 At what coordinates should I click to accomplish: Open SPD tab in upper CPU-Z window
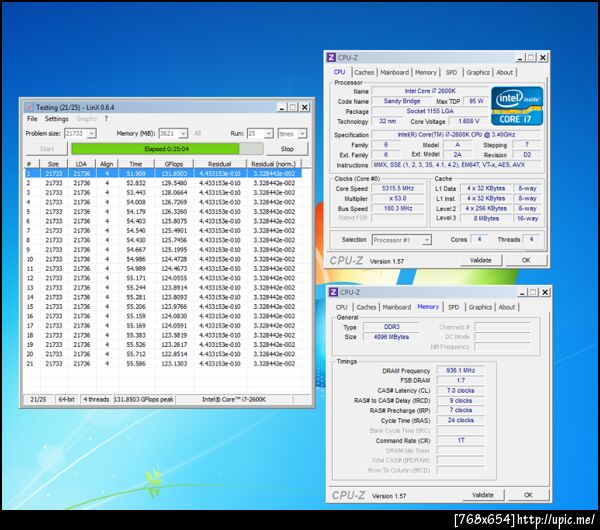[x=451, y=72]
